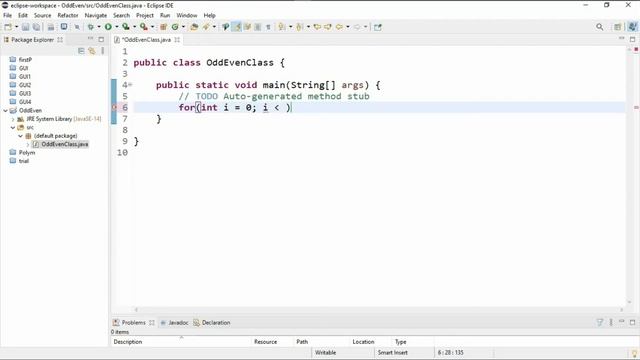Switch to the Declaration tab

[212, 322]
